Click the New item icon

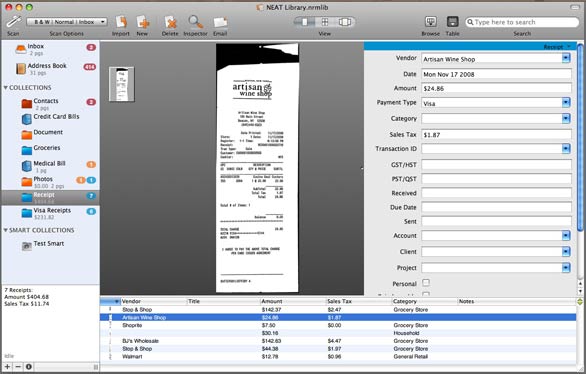(x=142, y=22)
